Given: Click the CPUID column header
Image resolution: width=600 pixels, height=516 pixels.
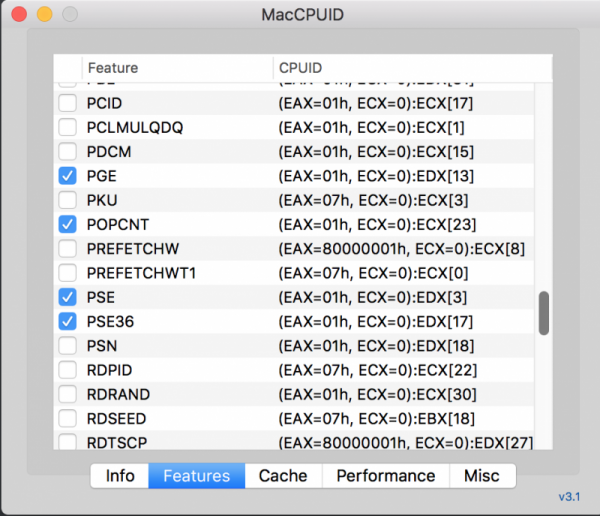Looking at the screenshot, I should [x=410, y=68].
